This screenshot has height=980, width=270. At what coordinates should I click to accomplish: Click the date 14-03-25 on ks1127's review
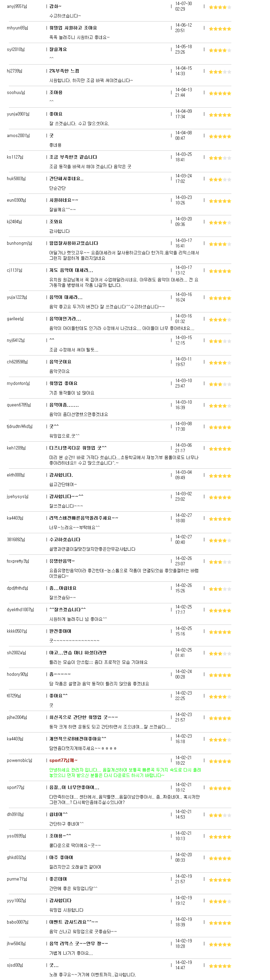click(183, 155)
